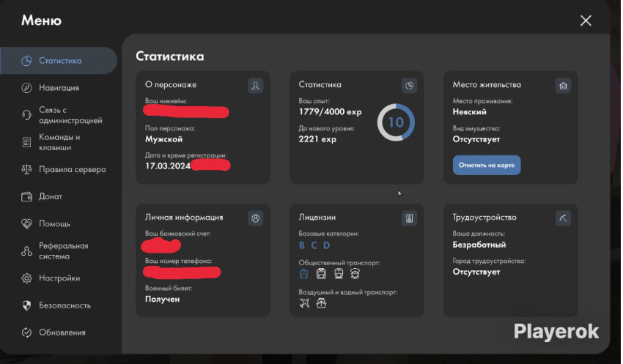Close the Меню window
The image size is (623, 364).
tap(586, 21)
